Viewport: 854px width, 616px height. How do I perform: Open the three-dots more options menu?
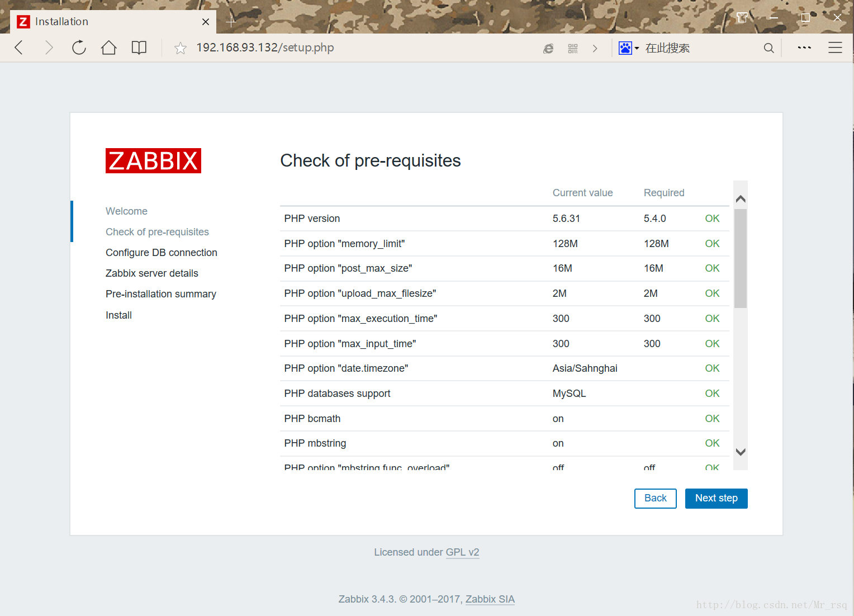point(804,48)
